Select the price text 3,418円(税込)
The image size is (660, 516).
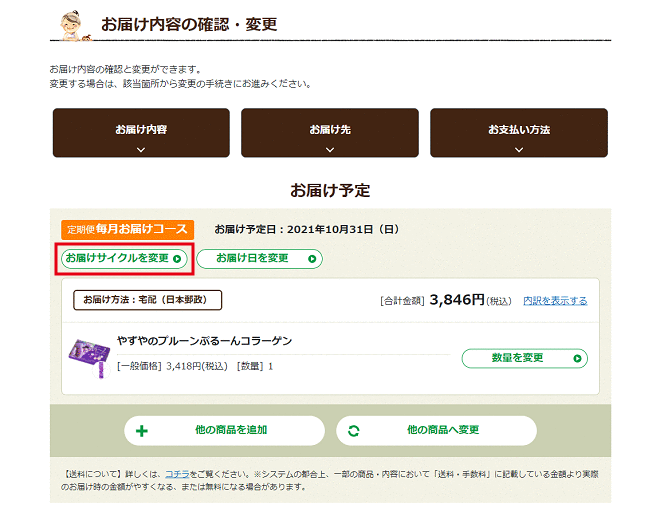click(x=197, y=366)
